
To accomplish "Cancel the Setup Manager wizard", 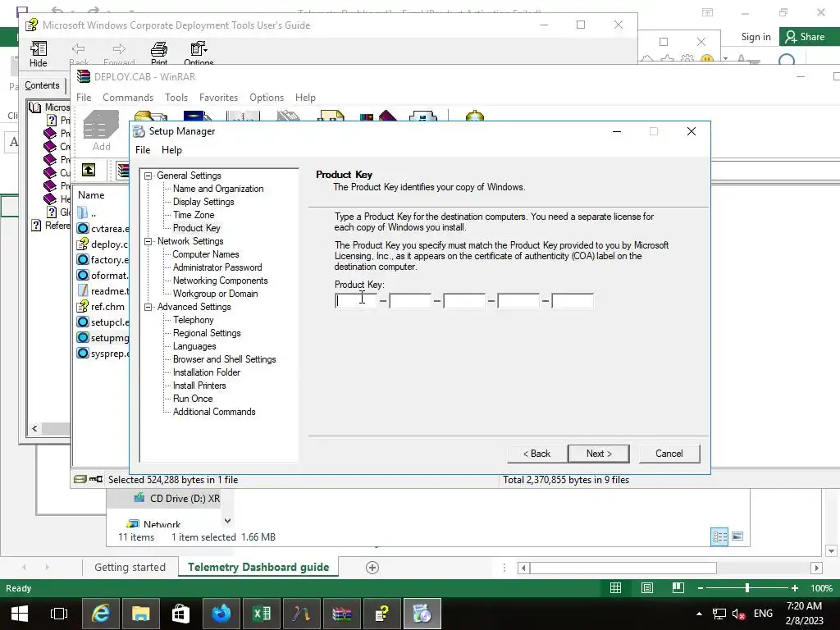I will click(x=669, y=454).
